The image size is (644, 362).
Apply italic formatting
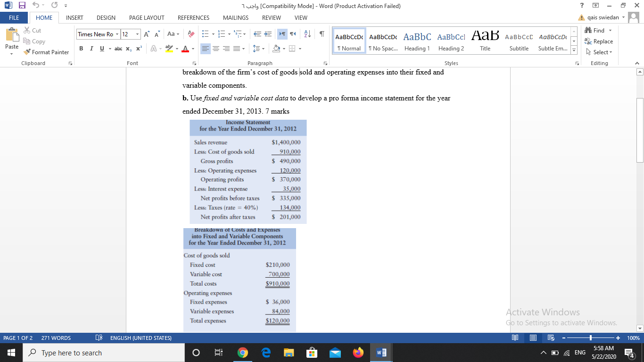91,48
